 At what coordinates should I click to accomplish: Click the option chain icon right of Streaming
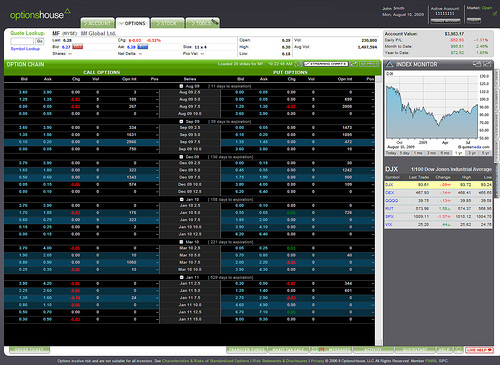pos(354,64)
